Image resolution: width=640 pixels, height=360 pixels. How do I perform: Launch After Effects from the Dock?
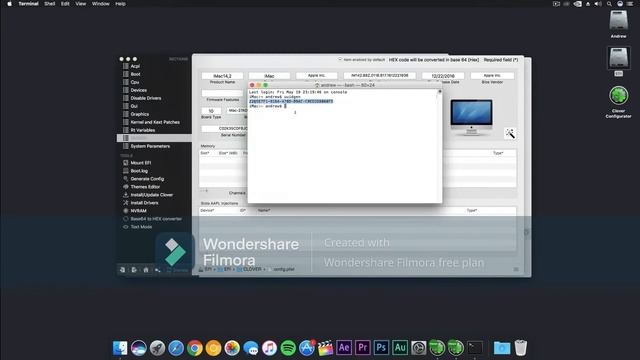point(344,348)
